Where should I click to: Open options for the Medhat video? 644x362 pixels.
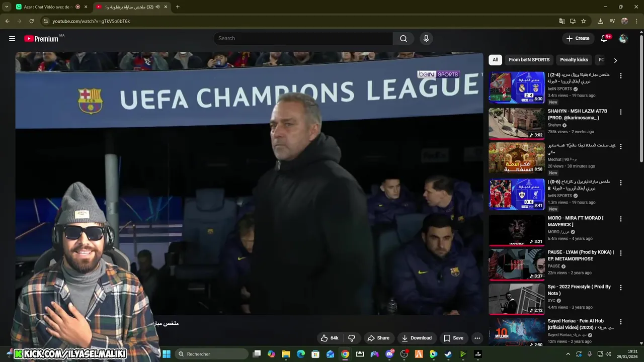tap(620, 146)
